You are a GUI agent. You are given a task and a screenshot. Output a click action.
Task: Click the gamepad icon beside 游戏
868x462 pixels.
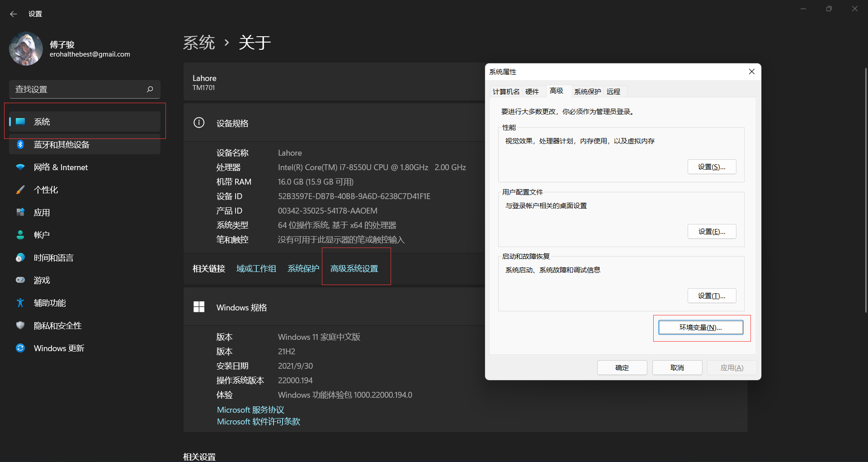(x=20, y=280)
